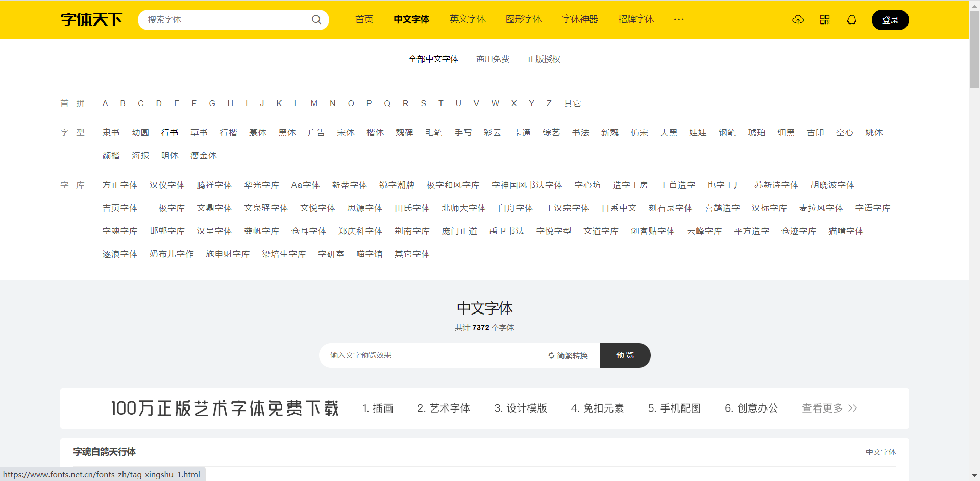Open the 思源字体 foundry

(x=365, y=208)
